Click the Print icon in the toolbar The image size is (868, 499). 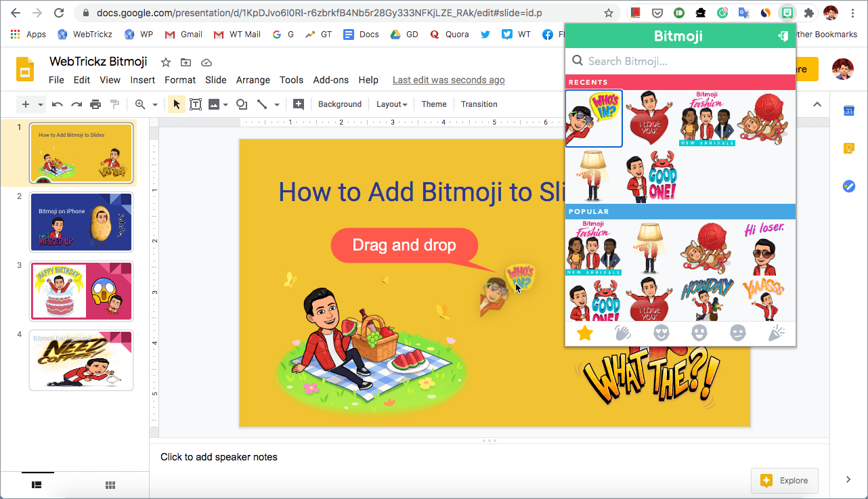[x=95, y=104]
